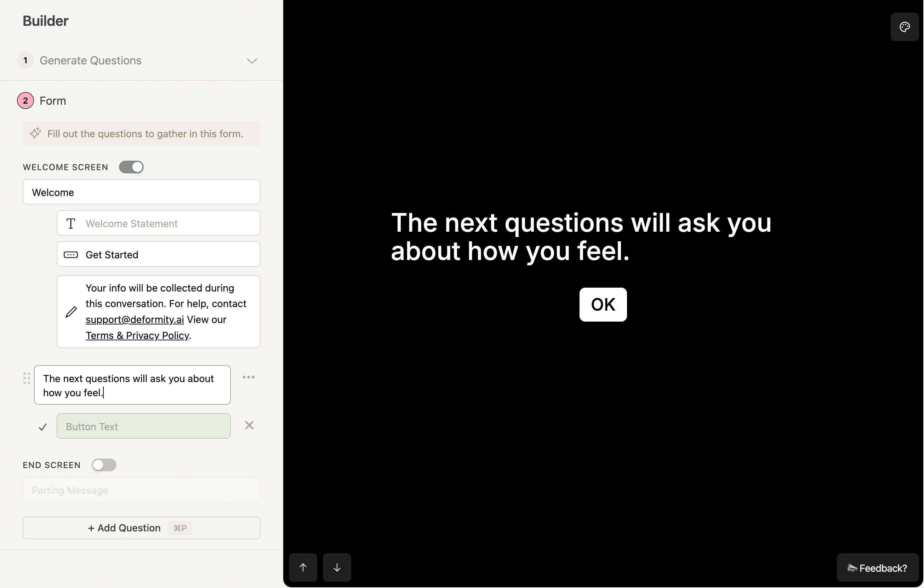Open the Feedback? button
This screenshot has height=588, width=924.
[877, 568]
